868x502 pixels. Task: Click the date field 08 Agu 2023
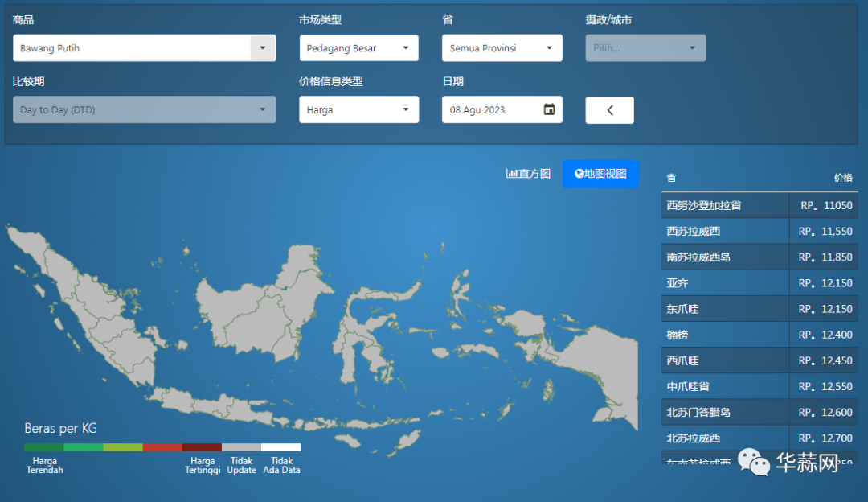[502, 109]
